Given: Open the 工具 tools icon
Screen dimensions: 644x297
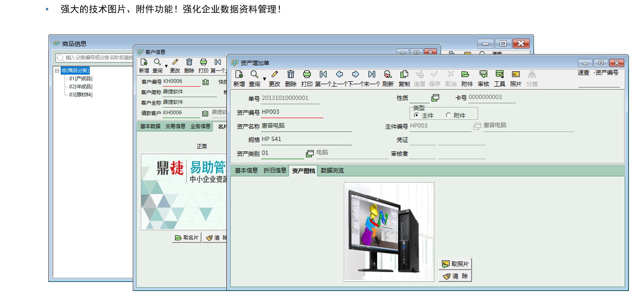Looking at the screenshot, I should click(499, 75).
